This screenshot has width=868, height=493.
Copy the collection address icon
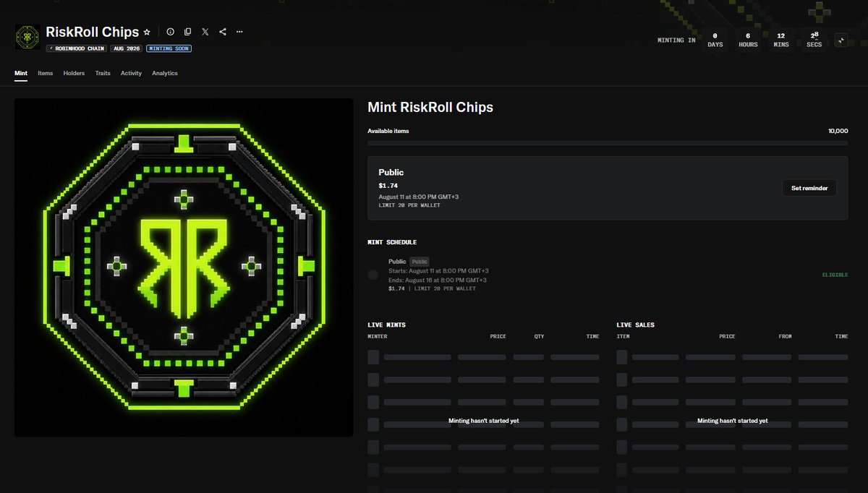[x=188, y=32]
